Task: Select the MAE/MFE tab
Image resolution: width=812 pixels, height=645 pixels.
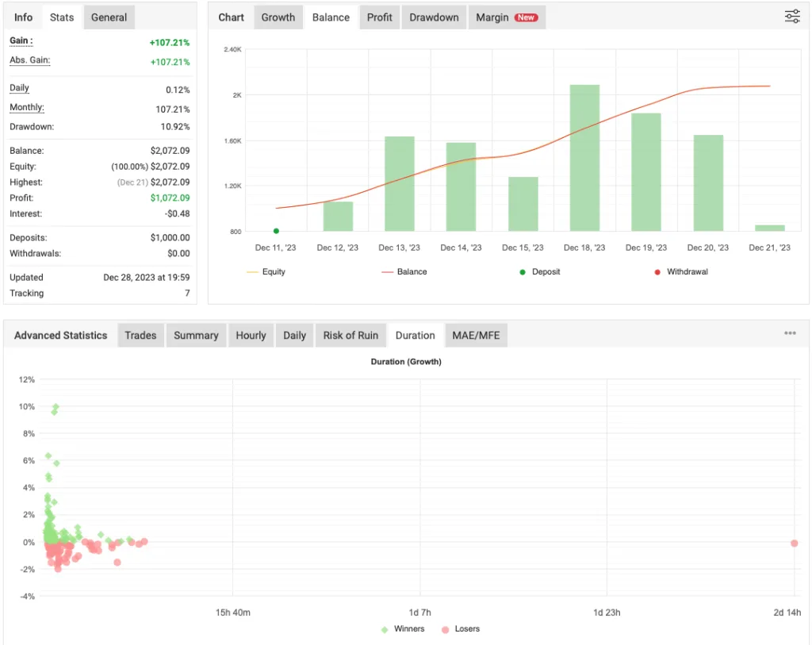Action: pyautogui.click(x=476, y=335)
